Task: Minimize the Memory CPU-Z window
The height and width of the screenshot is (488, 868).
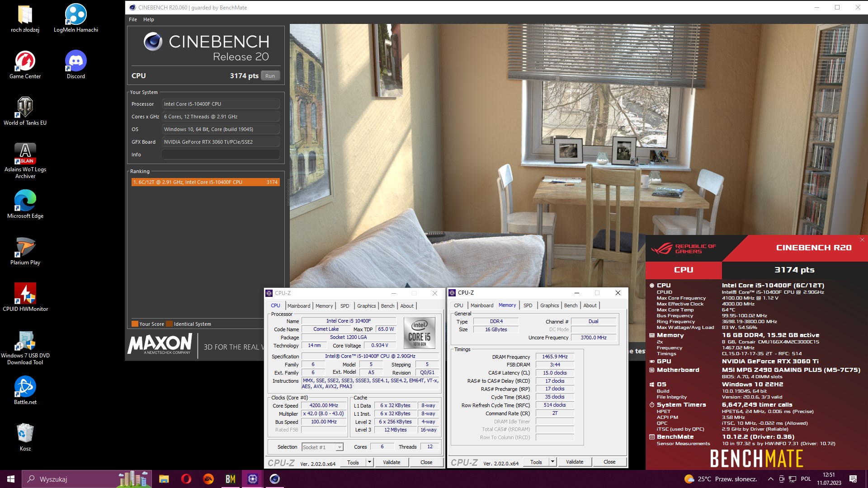Action: point(577,293)
